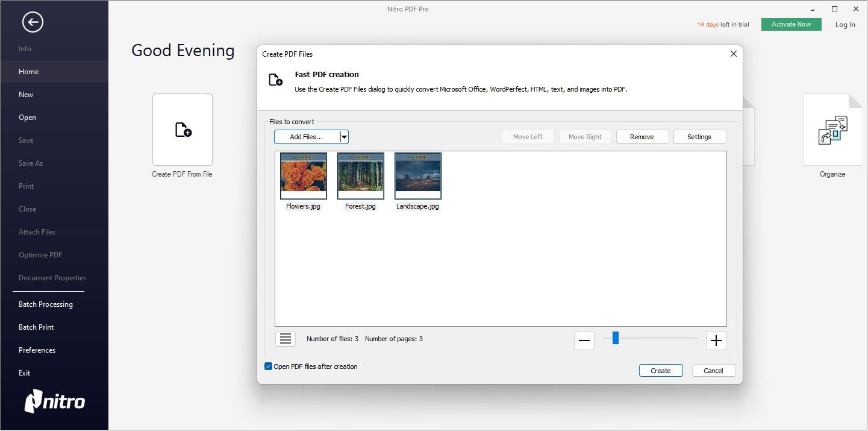Click the back arrow icon

pyautogui.click(x=33, y=23)
